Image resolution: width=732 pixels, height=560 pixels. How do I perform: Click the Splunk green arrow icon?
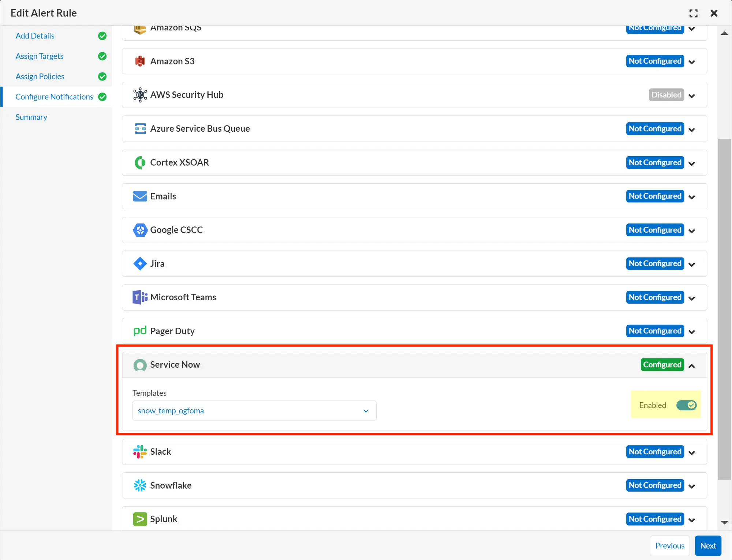[140, 519]
